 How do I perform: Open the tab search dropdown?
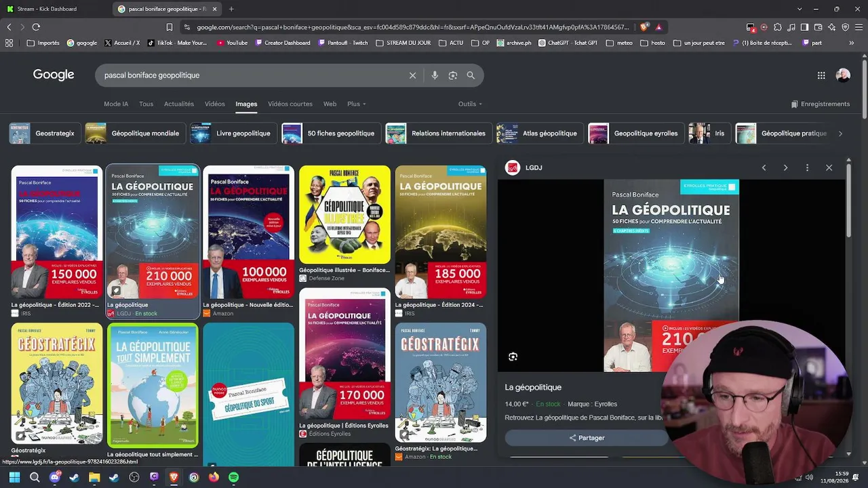[800, 9]
